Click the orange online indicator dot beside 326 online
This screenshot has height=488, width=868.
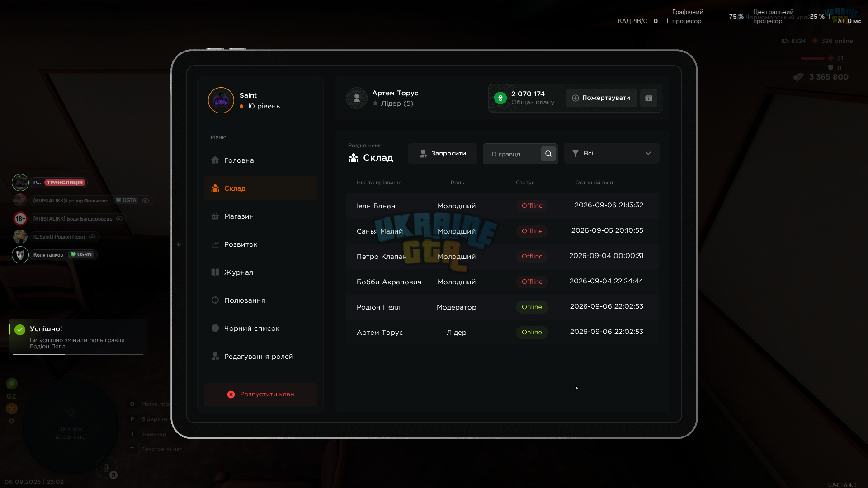815,41
